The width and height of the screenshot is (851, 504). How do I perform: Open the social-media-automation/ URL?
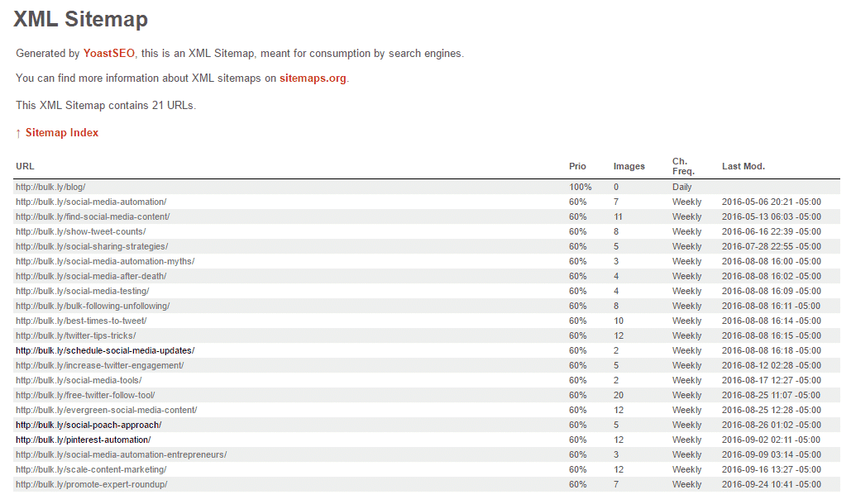click(x=91, y=202)
